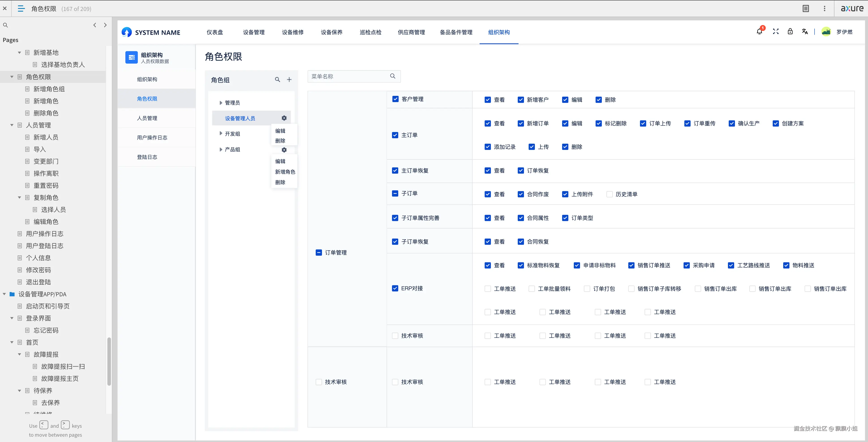Image resolution: width=868 pixels, height=442 pixels.
Task: Click the hamburger menu icon next to the 角色权限 title
Action: point(21,9)
